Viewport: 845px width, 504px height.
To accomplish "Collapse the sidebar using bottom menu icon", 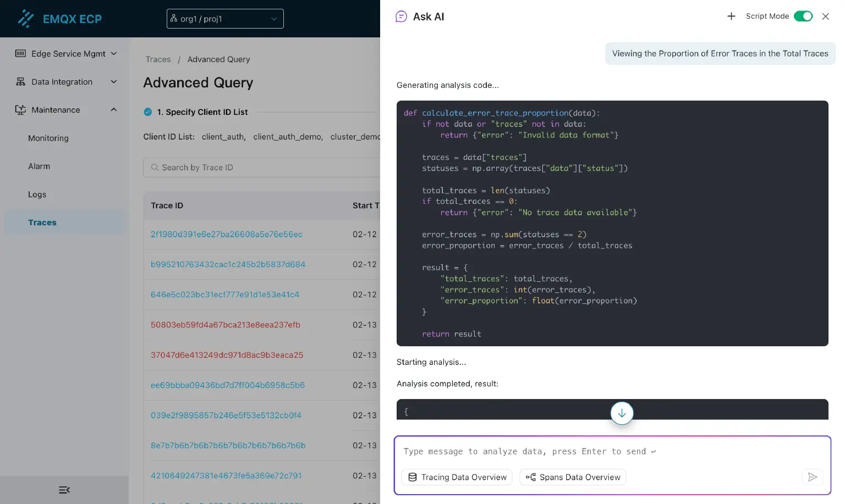I will click(x=64, y=490).
